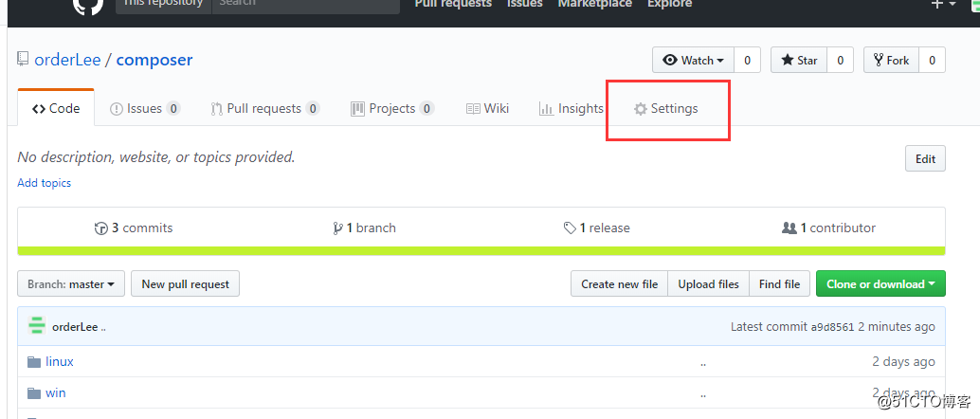Open the Branch: master selector
This screenshot has width=980, height=419.
click(71, 284)
